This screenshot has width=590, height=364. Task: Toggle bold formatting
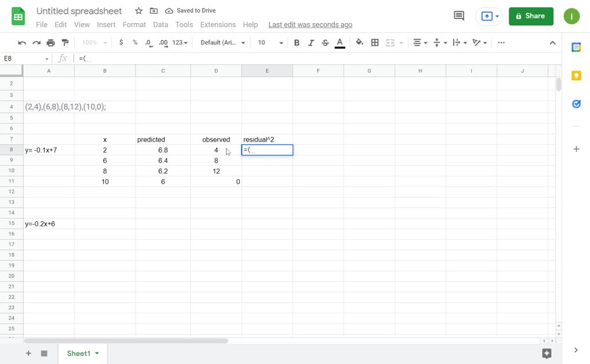click(x=297, y=43)
